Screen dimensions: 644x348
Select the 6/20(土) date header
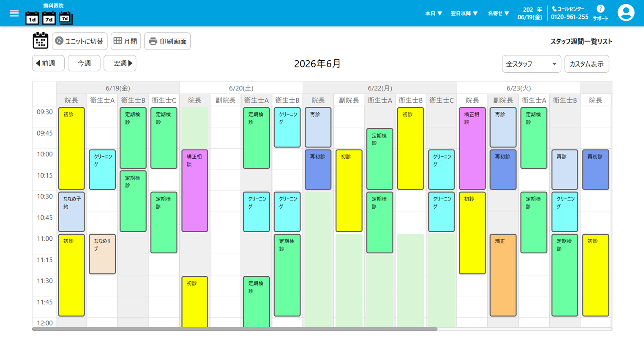pyautogui.click(x=241, y=88)
